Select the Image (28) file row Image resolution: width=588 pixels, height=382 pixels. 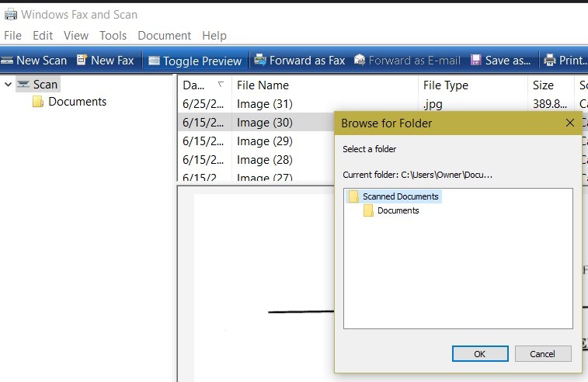tap(256, 160)
